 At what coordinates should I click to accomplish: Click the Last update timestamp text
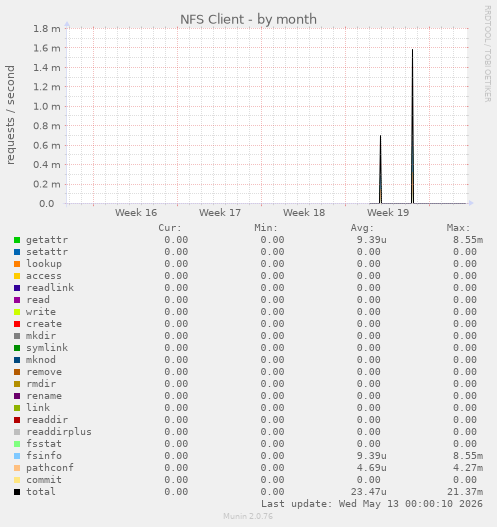(372, 504)
